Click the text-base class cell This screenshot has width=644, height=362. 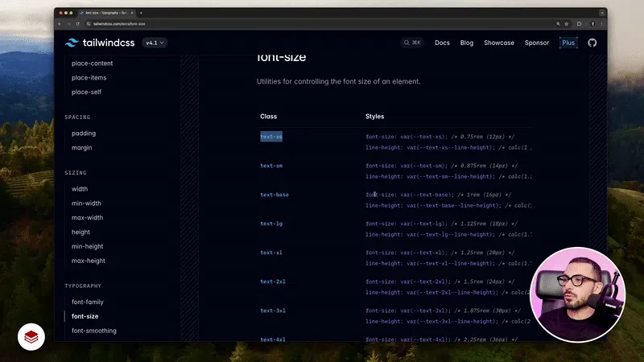coord(275,195)
